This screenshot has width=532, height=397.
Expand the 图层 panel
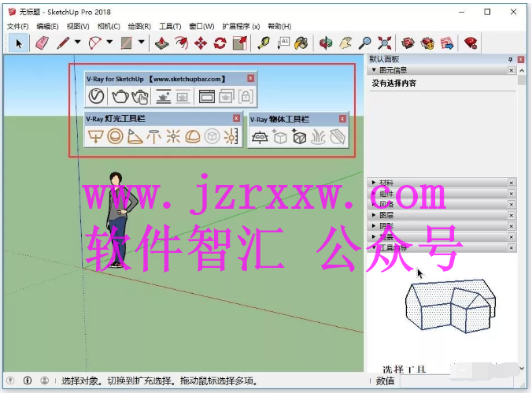(374, 215)
